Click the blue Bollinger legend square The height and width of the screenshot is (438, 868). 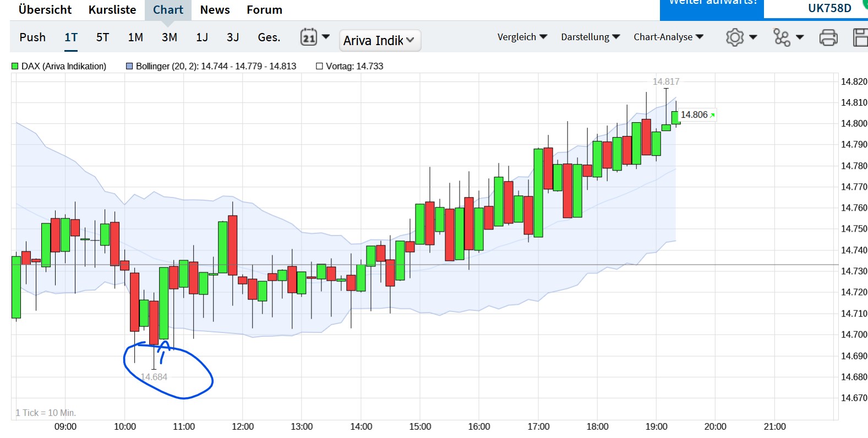coord(129,66)
